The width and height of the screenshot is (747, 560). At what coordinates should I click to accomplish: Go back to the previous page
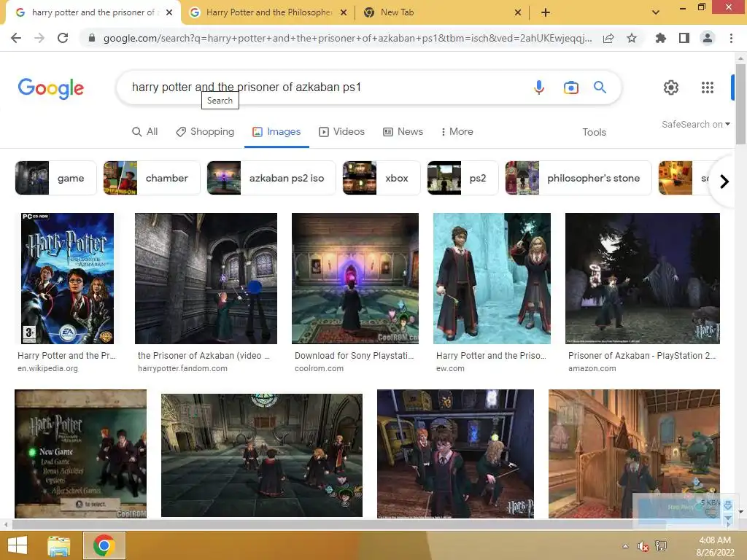click(16, 38)
